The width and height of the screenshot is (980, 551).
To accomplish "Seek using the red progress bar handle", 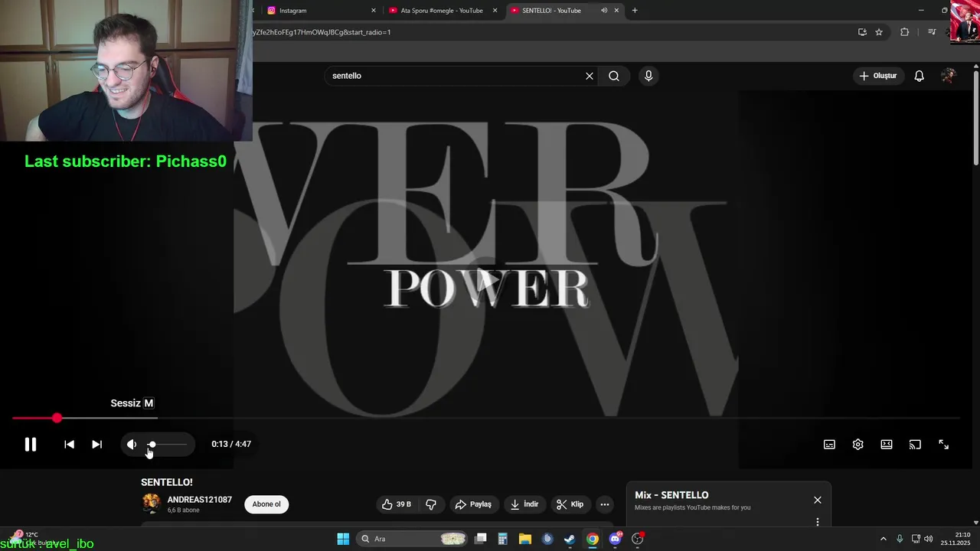I will (x=57, y=418).
